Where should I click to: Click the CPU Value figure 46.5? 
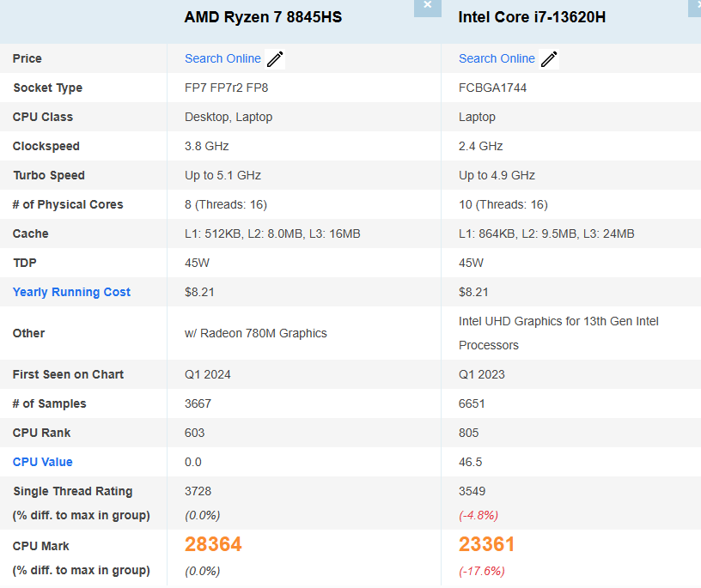[x=470, y=462]
